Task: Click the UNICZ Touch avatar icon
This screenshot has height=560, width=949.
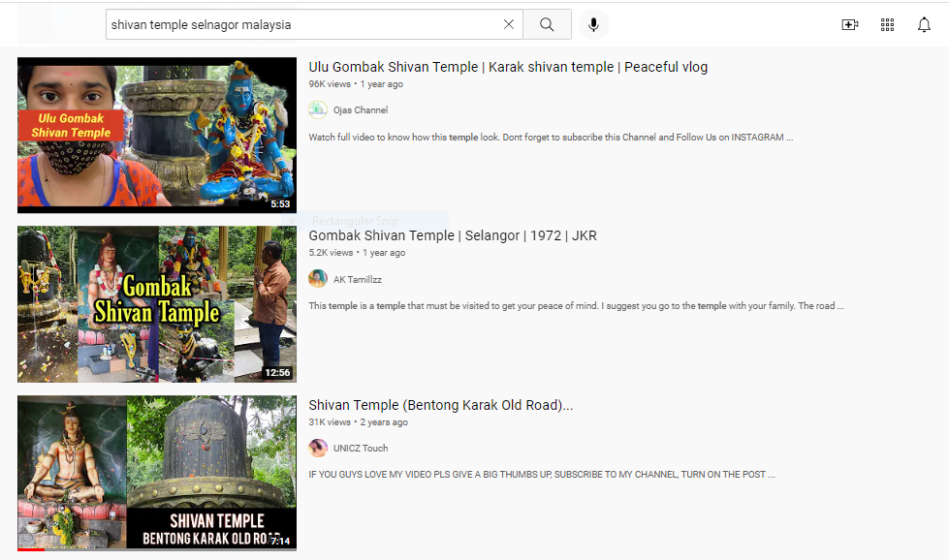Action: [318, 448]
